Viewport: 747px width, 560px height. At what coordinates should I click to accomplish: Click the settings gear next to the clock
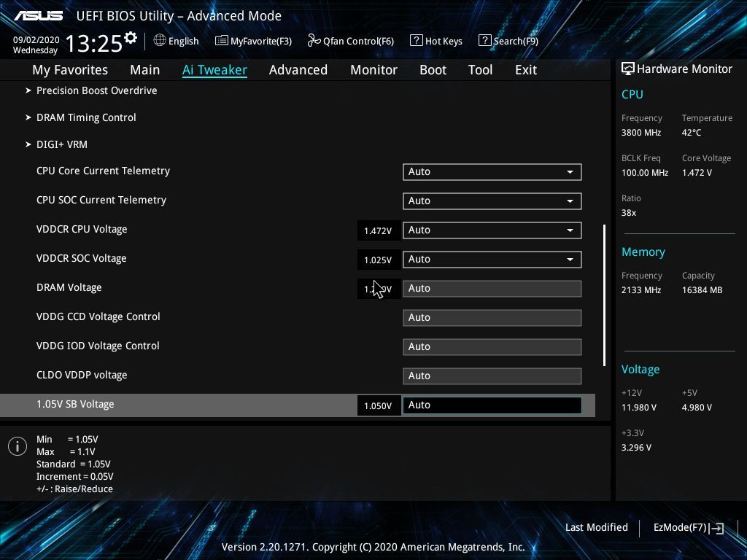[x=131, y=38]
